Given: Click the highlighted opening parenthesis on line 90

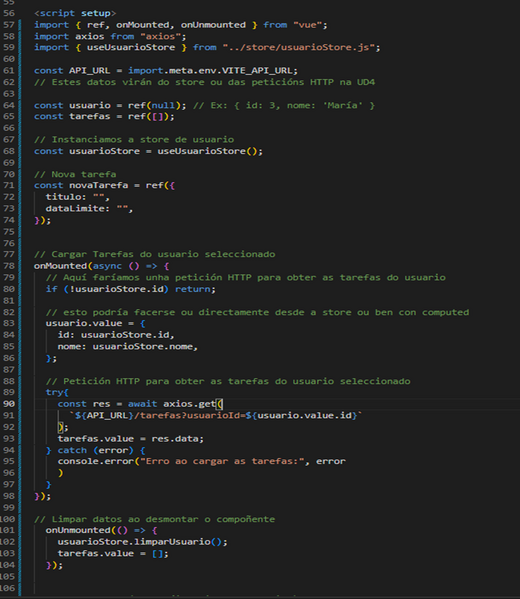Looking at the screenshot, I should (219, 404).
